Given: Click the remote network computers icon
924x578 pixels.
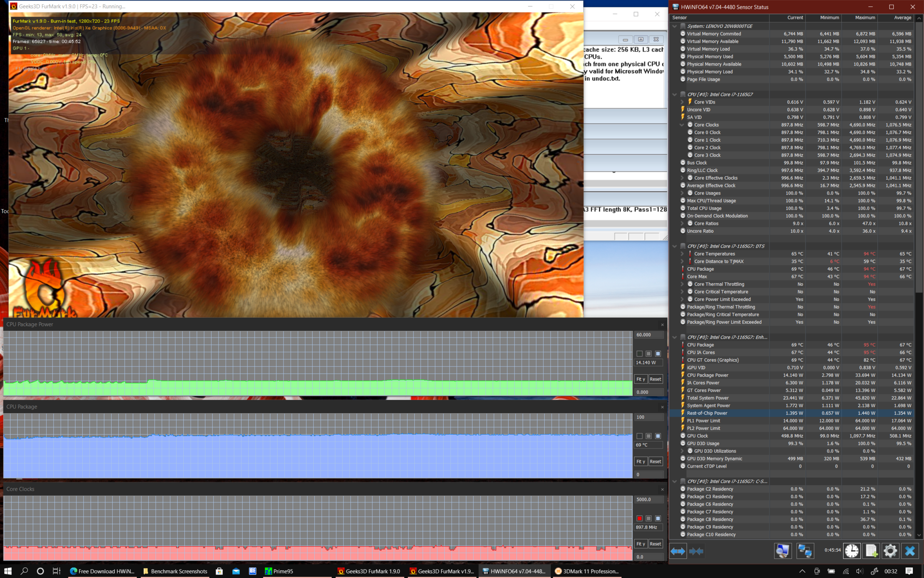Looking at the screenshot, I should pyautogui.click(x=805, y=551).
